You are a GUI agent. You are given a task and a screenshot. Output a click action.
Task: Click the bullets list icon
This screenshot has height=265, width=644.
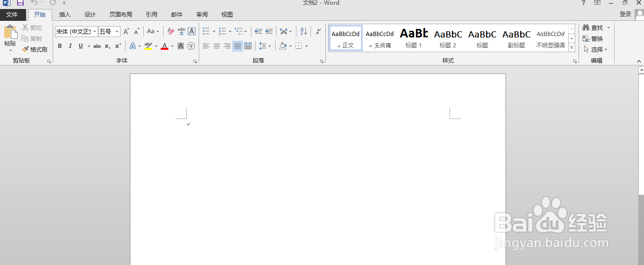click(x=206, y=32)
